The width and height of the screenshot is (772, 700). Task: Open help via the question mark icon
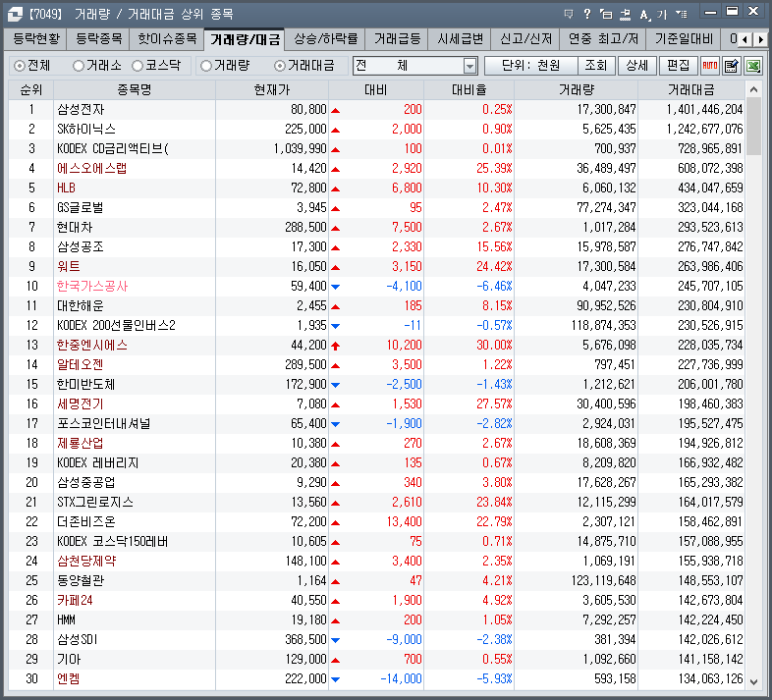pos(587,15)
